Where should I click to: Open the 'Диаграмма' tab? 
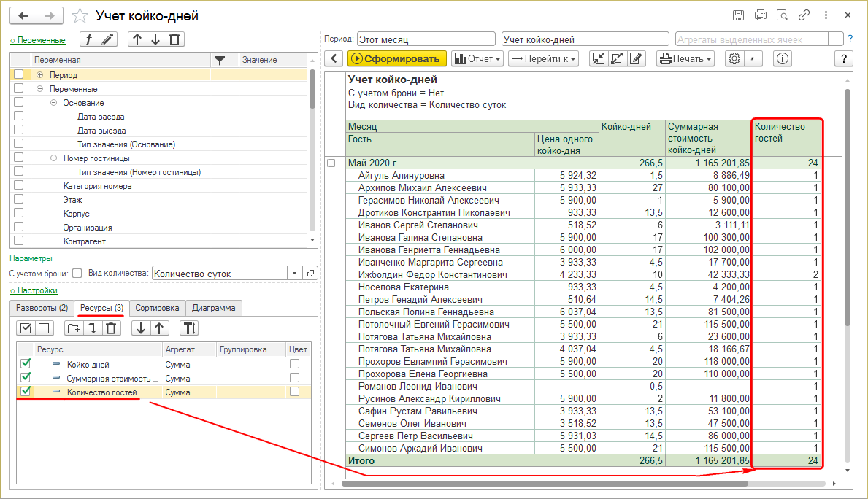[213, 308]
